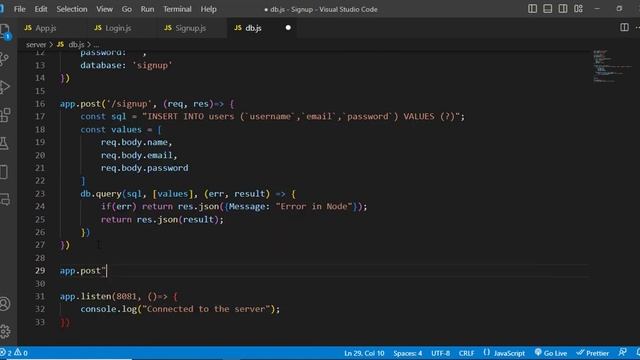Start Go Live server
This screenshot has width=640, height=360.
coord(551,353)
